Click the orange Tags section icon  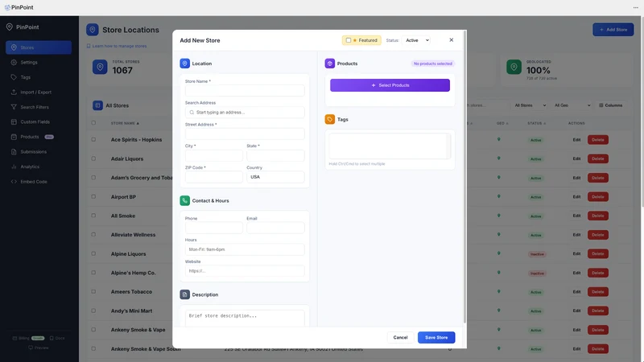(x=330, y=119)
